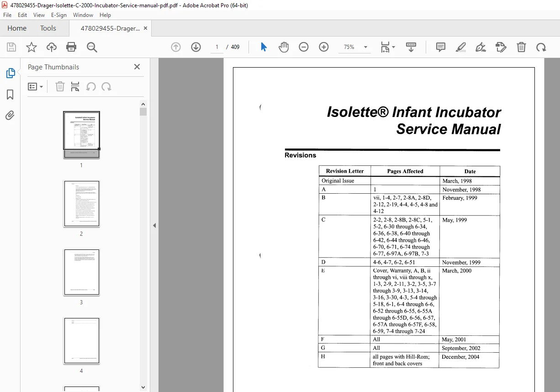Image resolution: width=560 pixels, height=392 pixels.
Task: Add the document to starred files
Action: pos(32,47)
